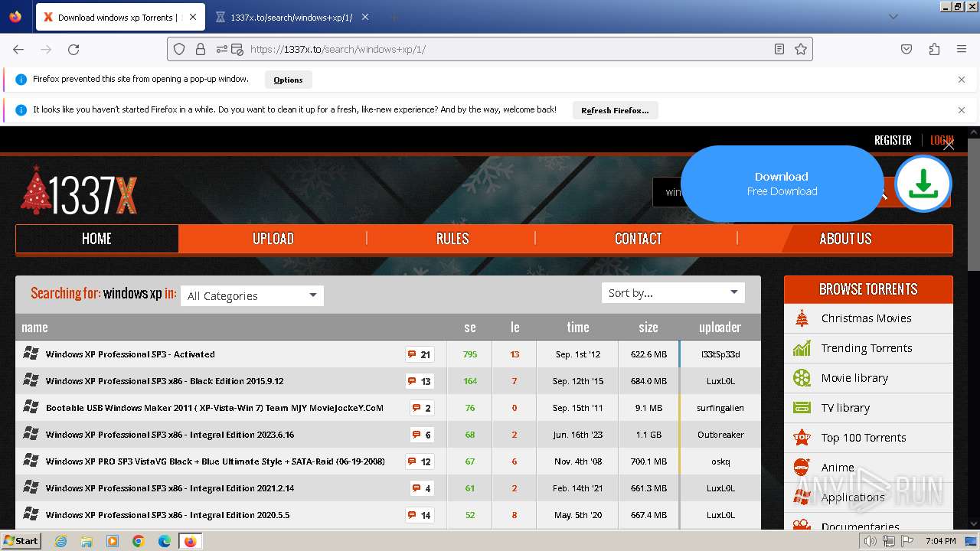Open Christmas Movies tree icon
This screenshot has height=551, width=980.
tap(802, 318)
